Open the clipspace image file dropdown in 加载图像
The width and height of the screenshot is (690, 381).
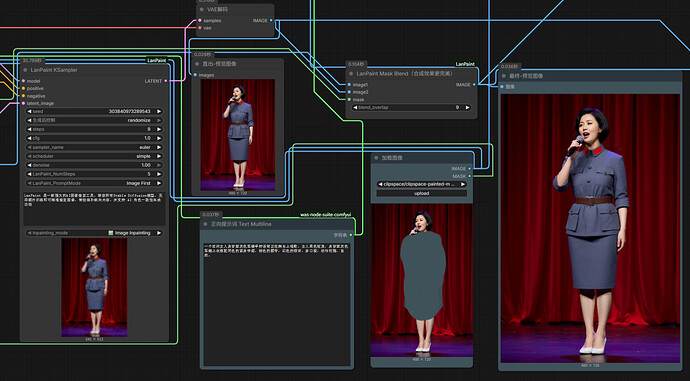tap(422, 184)
